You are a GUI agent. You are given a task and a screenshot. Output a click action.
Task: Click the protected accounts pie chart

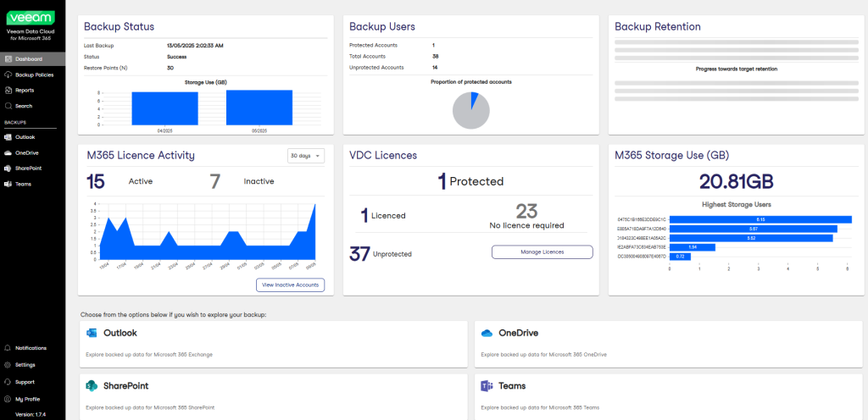click(471, 111)
